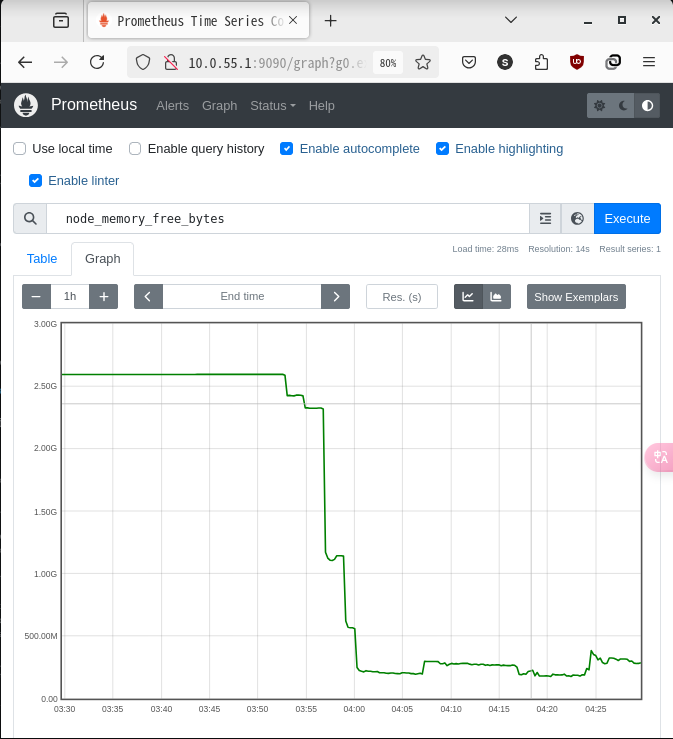Select the auto contrast theme icon
The height and width of the screenshot is (739, 673).
point(647,106)
